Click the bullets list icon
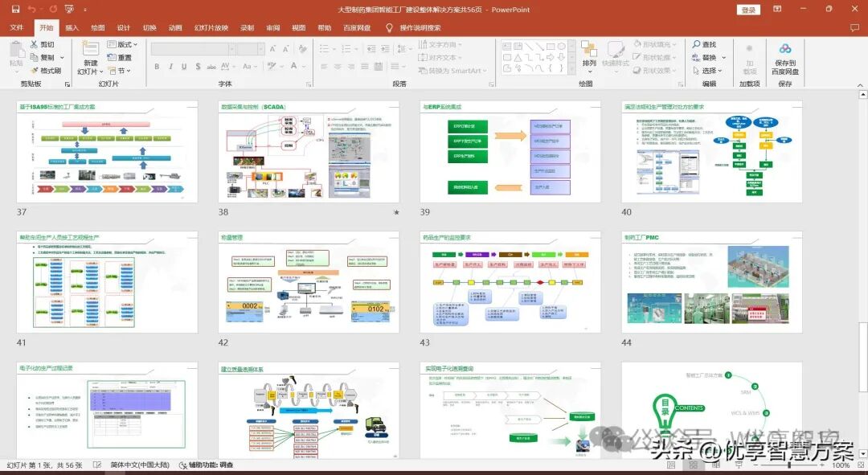This screenshot has height=475, width=868. pyautogui.click(x=325, y=49)
